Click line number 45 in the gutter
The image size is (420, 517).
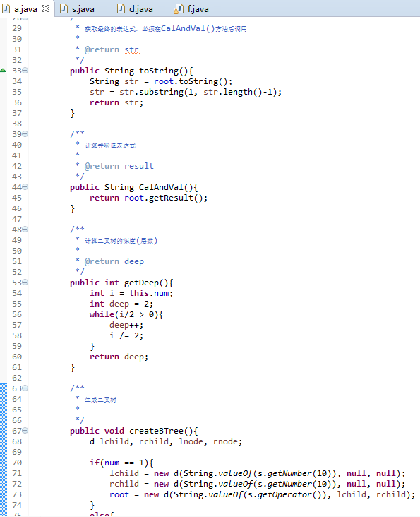click(x=17, y=198)
